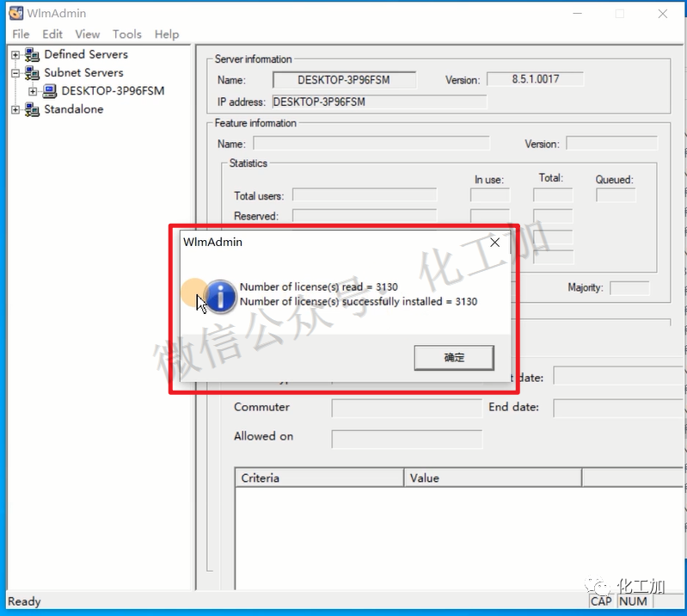Click the Allowed on field
This screenshot has width=687, height=616.
[407, 439]
